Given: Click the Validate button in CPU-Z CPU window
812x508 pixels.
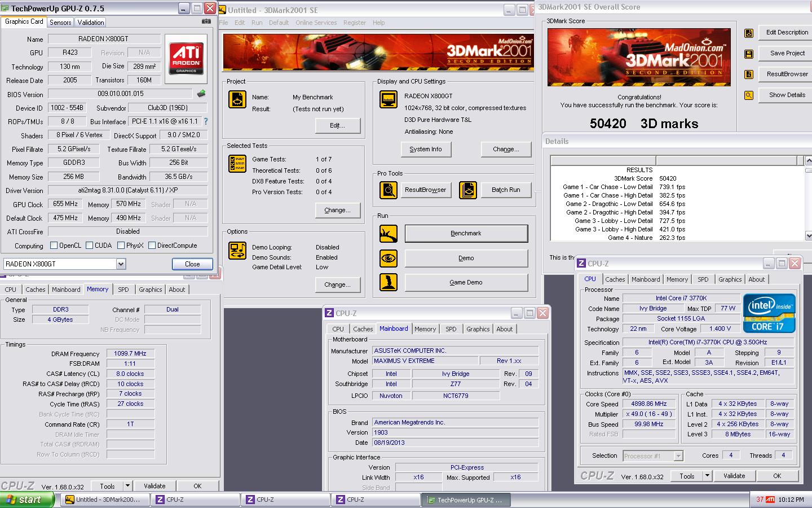Looking at the screenshot, I should pyautogui.click(x=734, y=476).
